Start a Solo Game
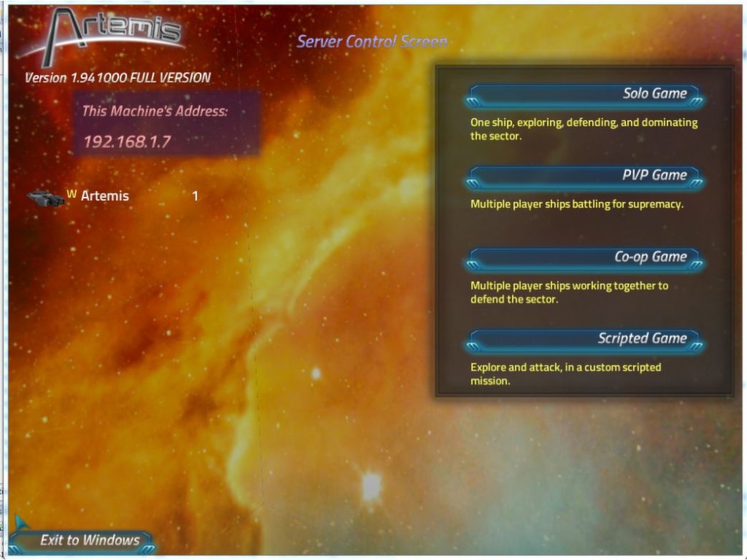Screen dimensions: 747x560 (x=584, y=94)
